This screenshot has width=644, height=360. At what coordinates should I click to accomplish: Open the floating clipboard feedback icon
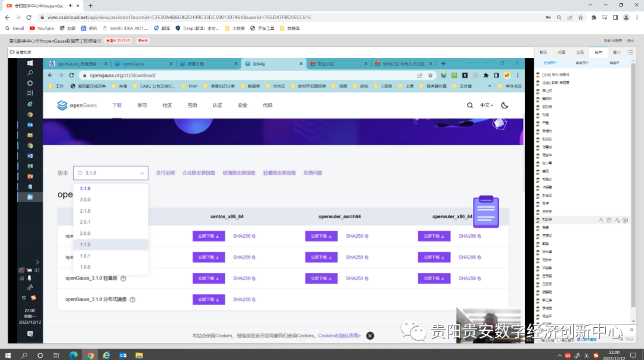(x=486, y=212)
